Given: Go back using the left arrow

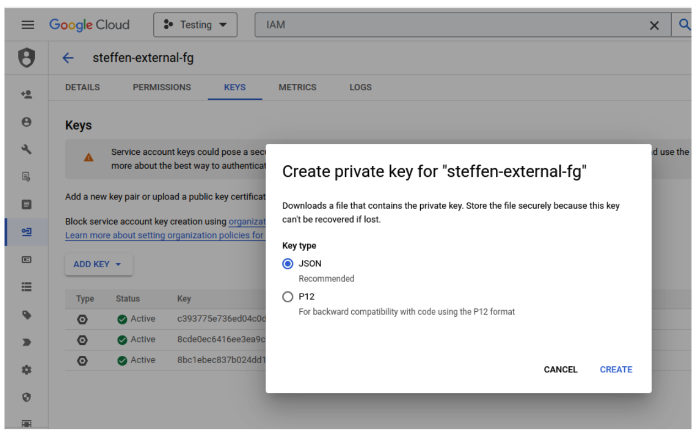Looking at the screenshot, I should (x=68, y=58).
